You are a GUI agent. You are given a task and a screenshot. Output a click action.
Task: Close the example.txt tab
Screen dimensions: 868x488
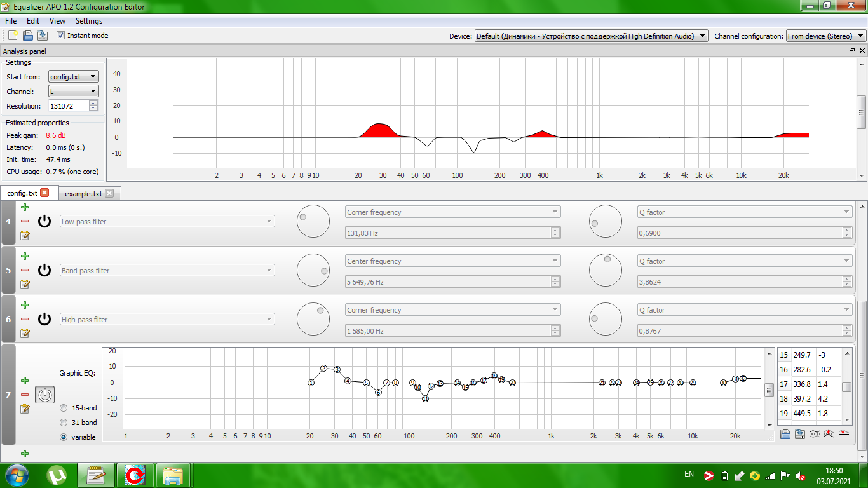[109, 194]
